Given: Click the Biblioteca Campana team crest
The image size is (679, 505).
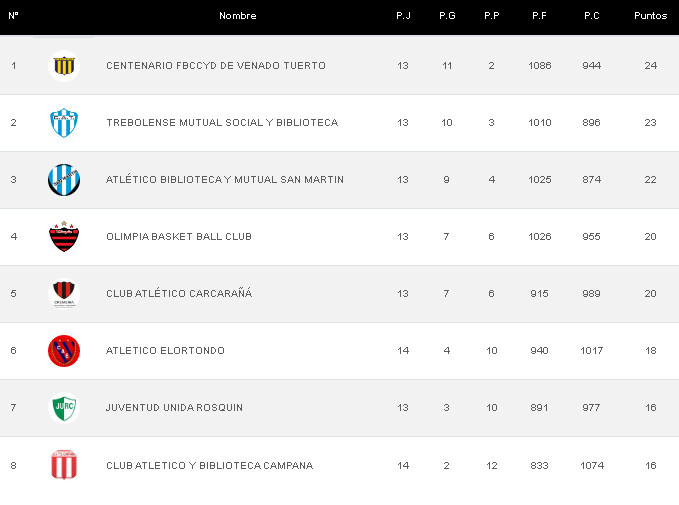Looking at the screenshot, I should tap(64, 465).
